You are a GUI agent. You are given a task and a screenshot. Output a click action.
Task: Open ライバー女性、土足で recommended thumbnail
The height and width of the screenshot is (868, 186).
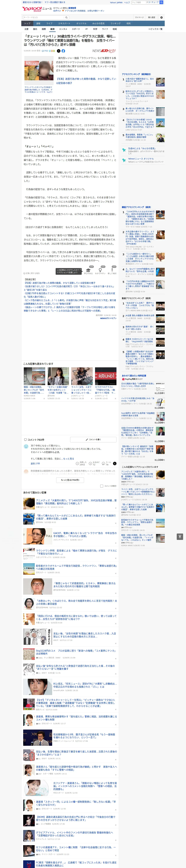tap(82, 376)
